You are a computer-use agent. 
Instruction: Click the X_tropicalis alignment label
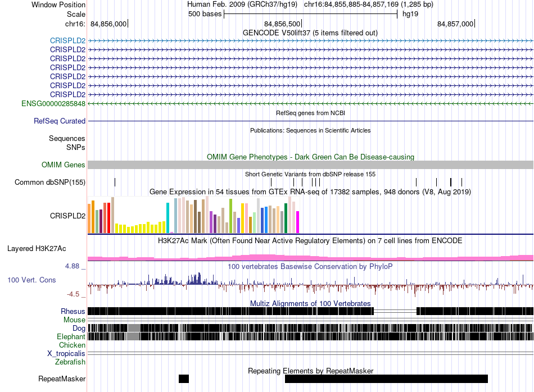tap(66, 354)
